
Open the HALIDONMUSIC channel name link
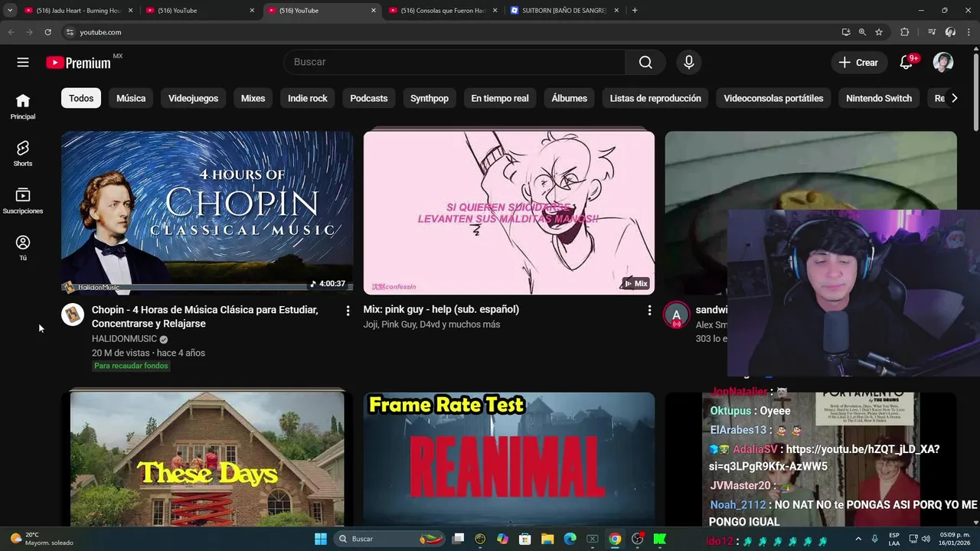124,339
